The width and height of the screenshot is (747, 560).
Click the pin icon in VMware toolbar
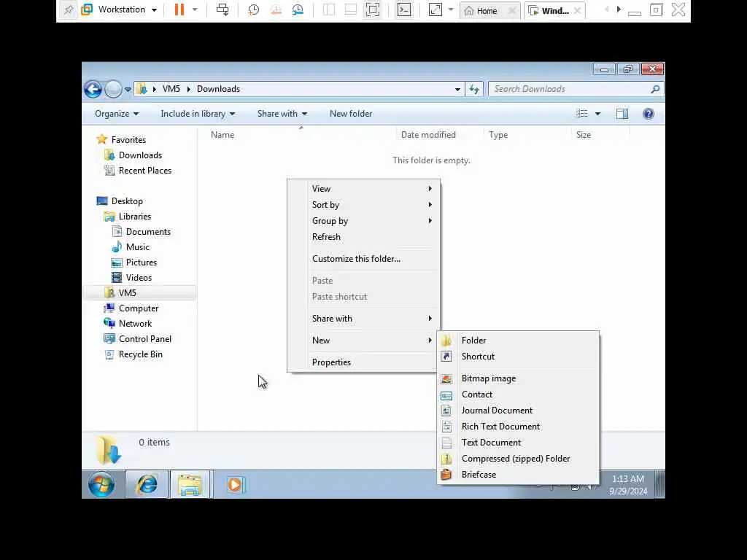point(69,9)
